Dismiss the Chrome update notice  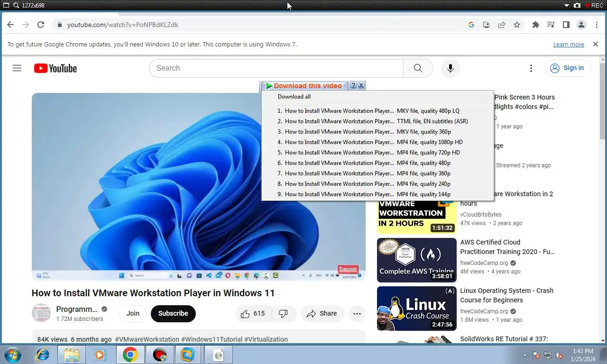pyautogui.click(x=596, y=44)
